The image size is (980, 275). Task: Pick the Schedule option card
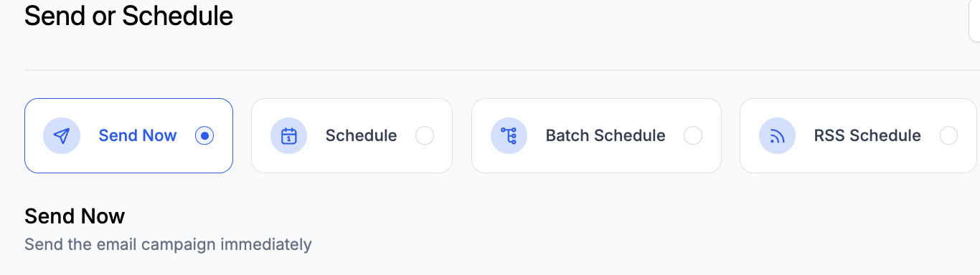point(352,135)
